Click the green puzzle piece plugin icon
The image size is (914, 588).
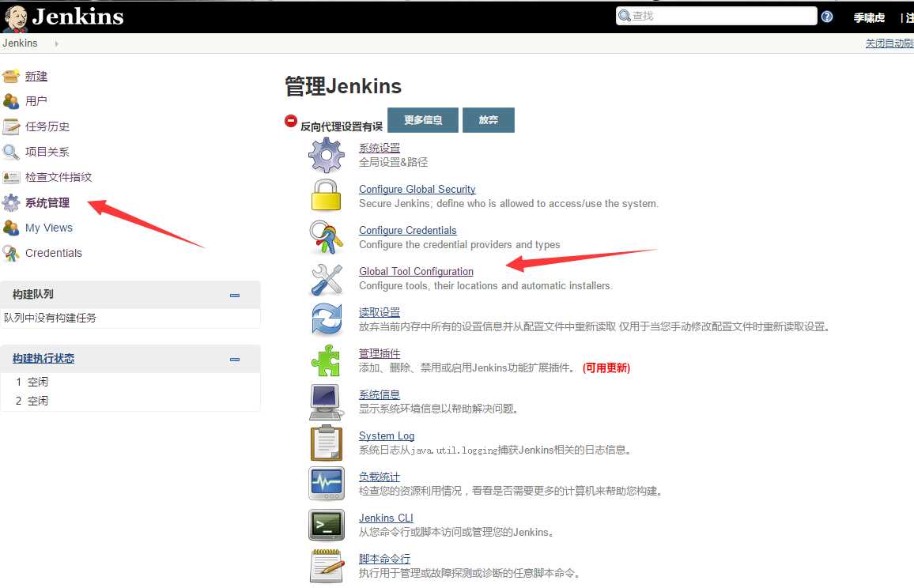(326, 360)
